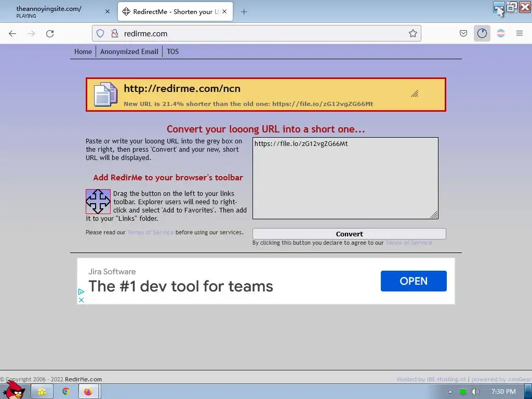This screenshot has height=399, width=532.
Task: Open the TOS menu link
Action: tap(172, 51)
